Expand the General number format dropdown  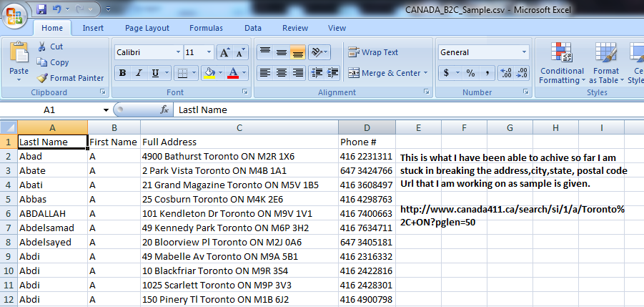point(525,53)
